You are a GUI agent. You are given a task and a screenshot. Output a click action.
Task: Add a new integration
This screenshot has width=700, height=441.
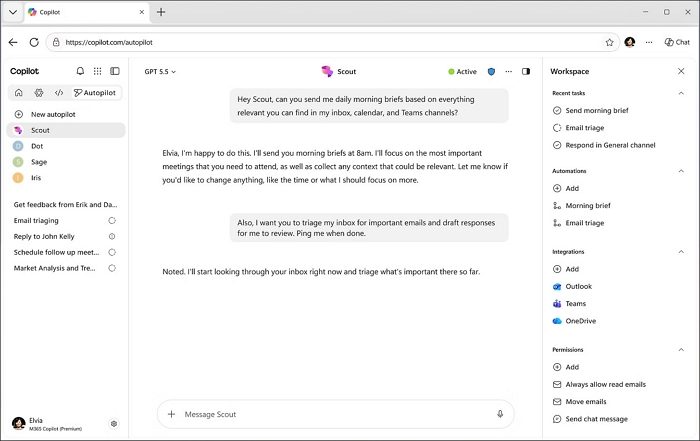coord(566,269)
